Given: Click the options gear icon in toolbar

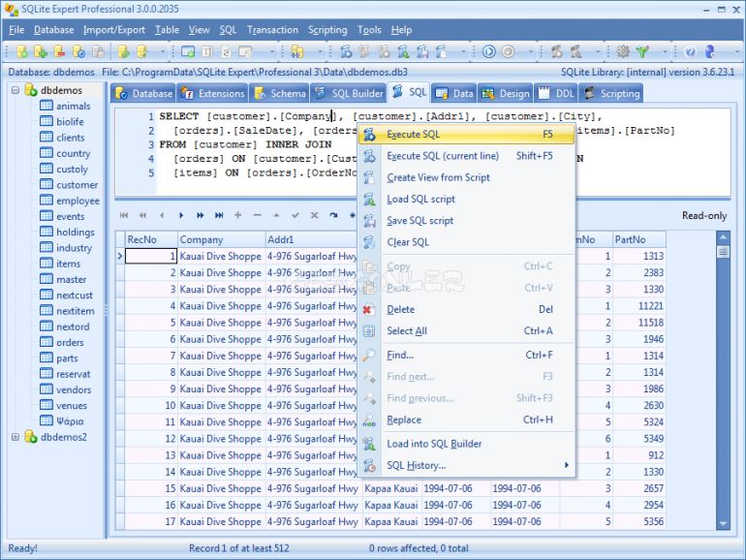Looking at the screenshot, I should pyautogui.click(x=623, y=51).
